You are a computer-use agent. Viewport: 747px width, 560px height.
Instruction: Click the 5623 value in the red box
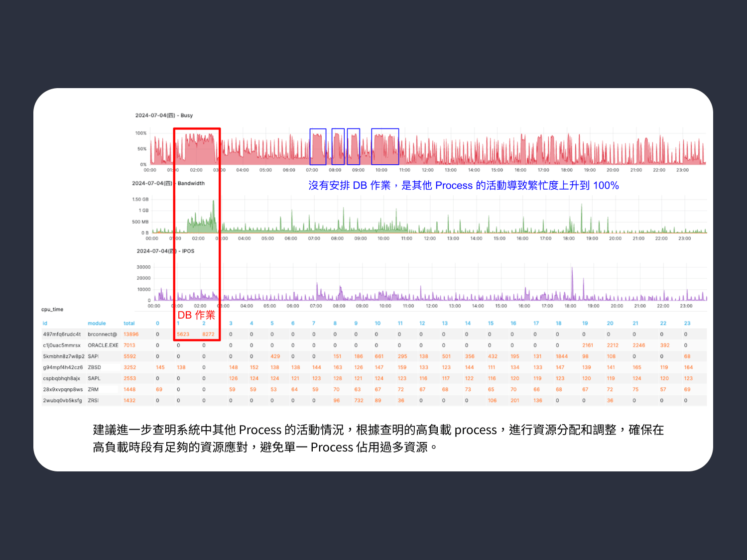(x=183, y=335)
